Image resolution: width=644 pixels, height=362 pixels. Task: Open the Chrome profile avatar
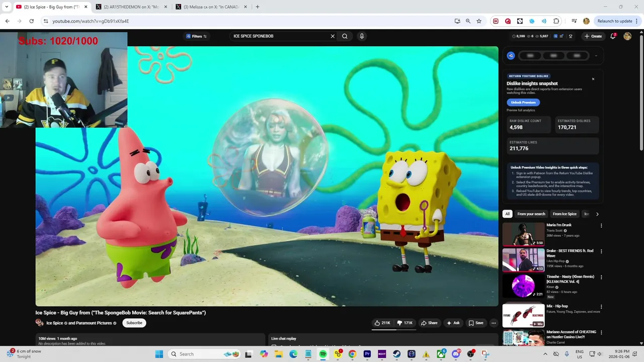click(586, 21)
